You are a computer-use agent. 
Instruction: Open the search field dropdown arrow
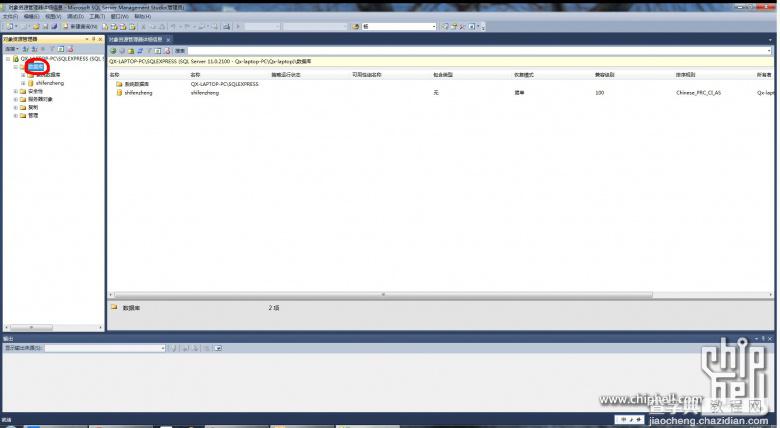[769, 51]
